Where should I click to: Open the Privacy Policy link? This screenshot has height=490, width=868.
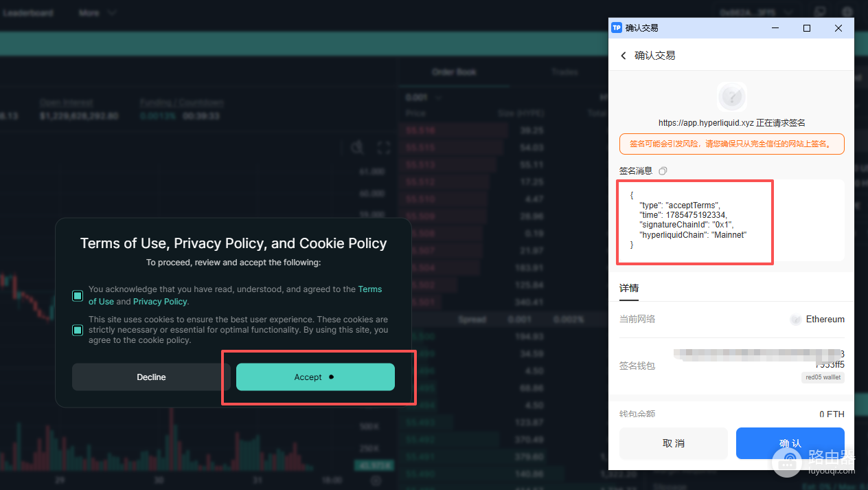(160, 301)
